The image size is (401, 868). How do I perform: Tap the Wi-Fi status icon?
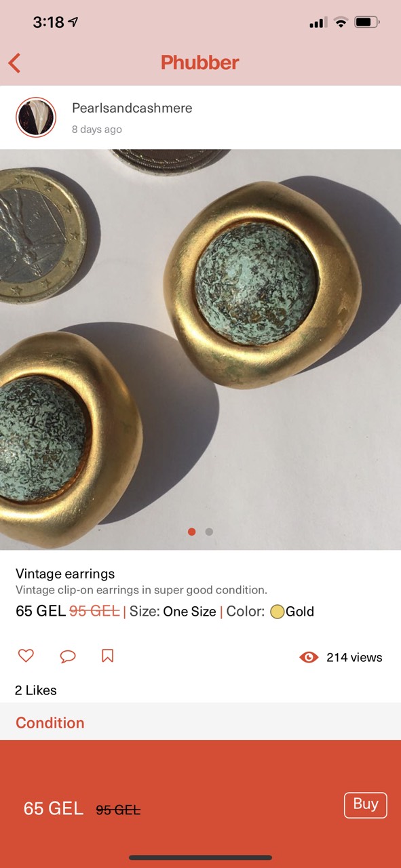(x=341, y=22)
